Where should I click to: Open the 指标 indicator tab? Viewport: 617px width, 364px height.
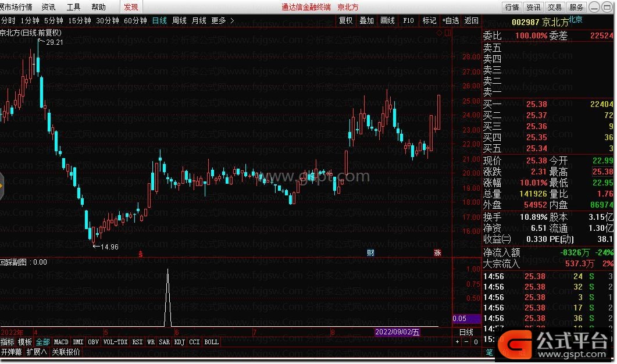8,342
